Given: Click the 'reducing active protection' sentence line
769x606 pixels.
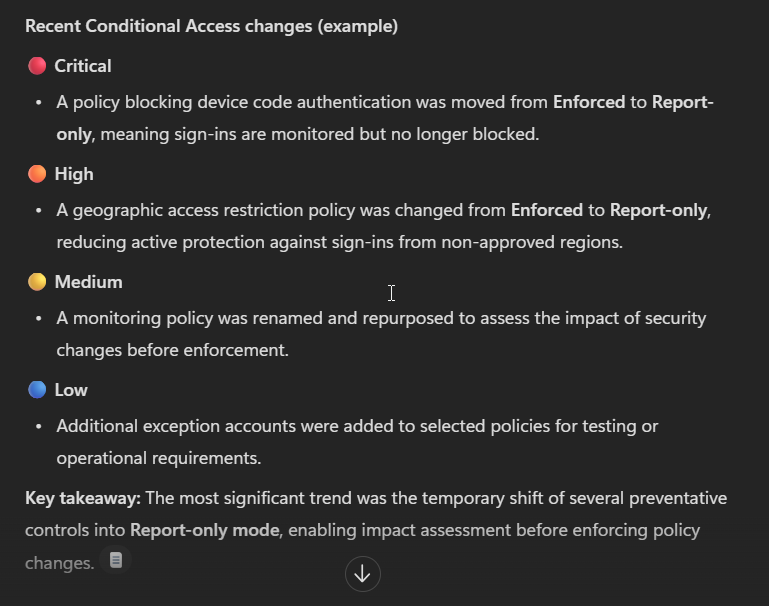Looking at the screenshot, I should pos(339,242).
